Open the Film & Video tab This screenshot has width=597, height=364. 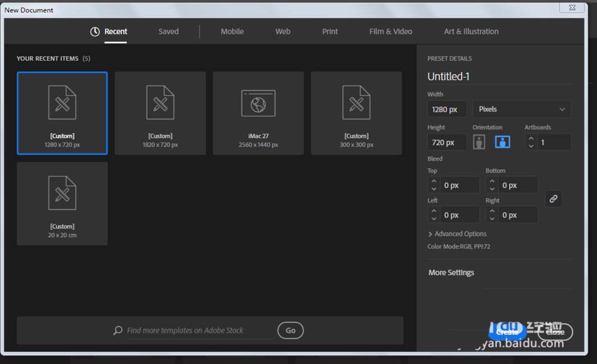coord(390,32)
